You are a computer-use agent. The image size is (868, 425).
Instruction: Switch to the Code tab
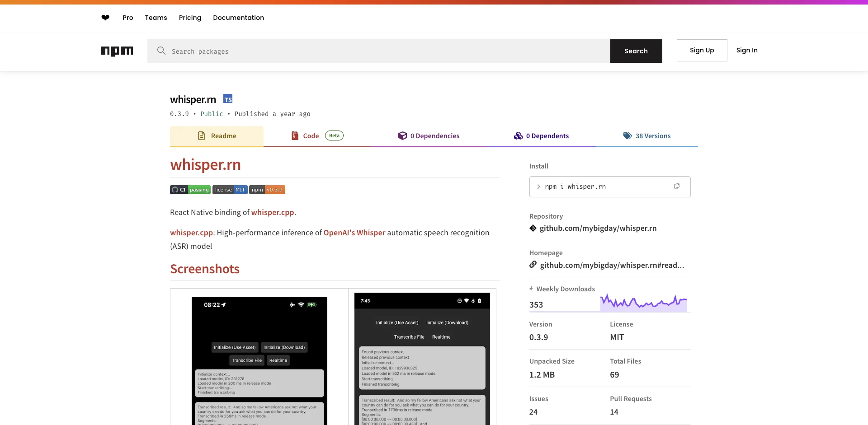(317, 136)
